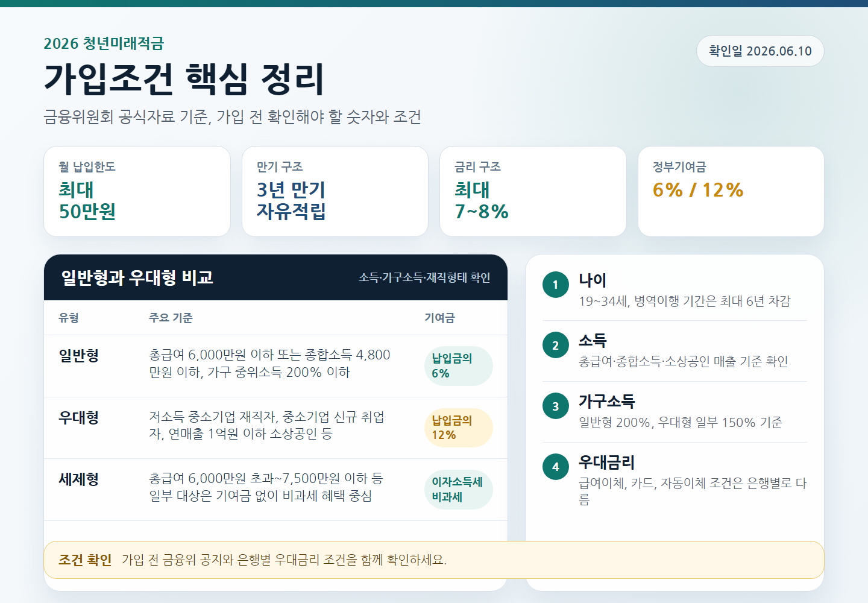Select the 세제형 row label

point(79,479)
